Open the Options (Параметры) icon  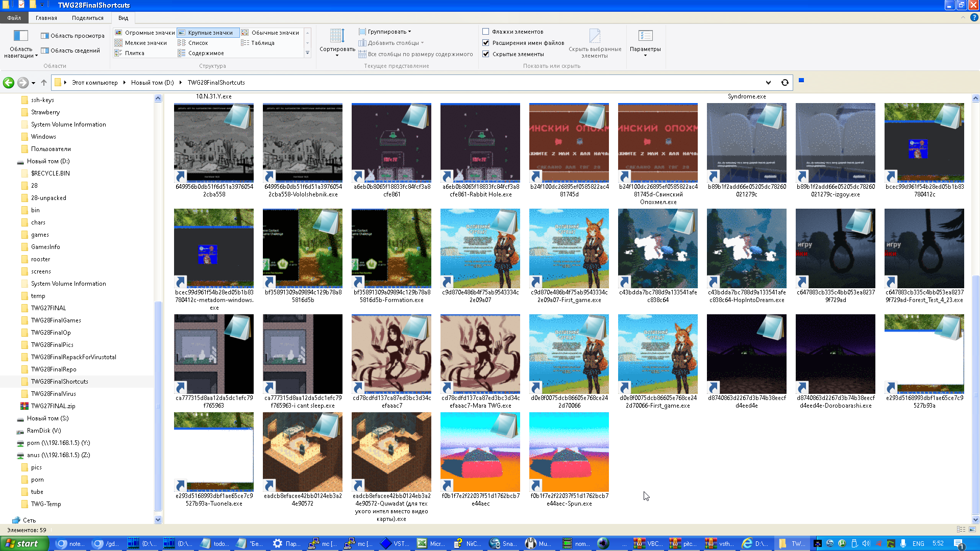pos(645,37)
